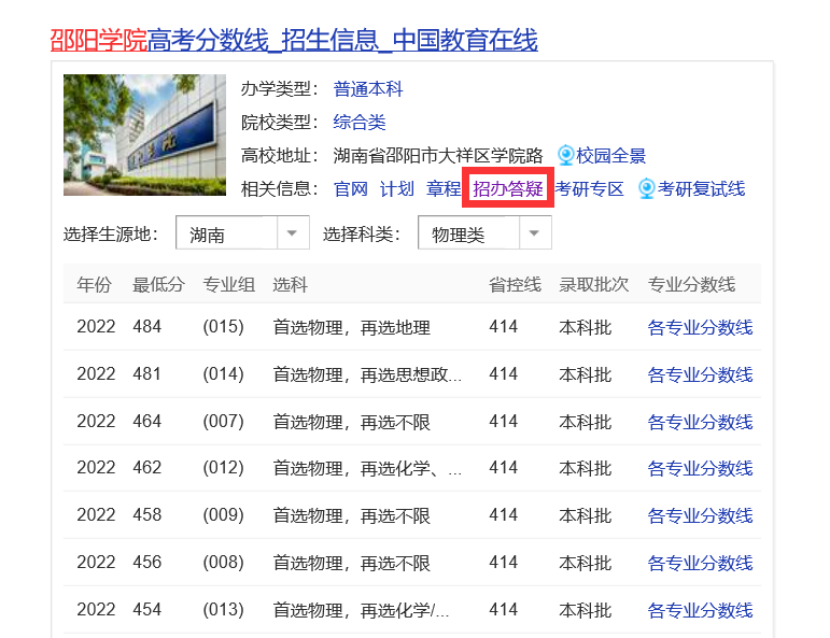
Task: Open the 综合类 institution type link
Action: click(x=359, y=122)
